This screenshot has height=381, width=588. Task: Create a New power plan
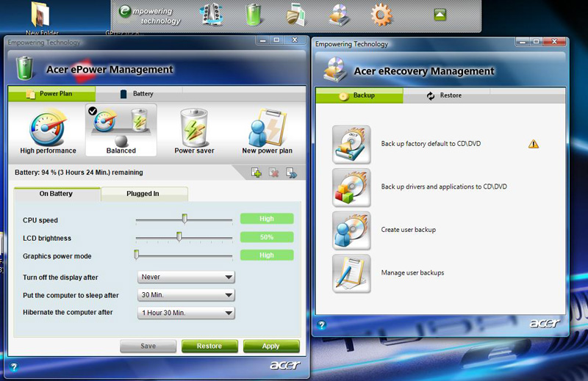(x=267, y=132)
